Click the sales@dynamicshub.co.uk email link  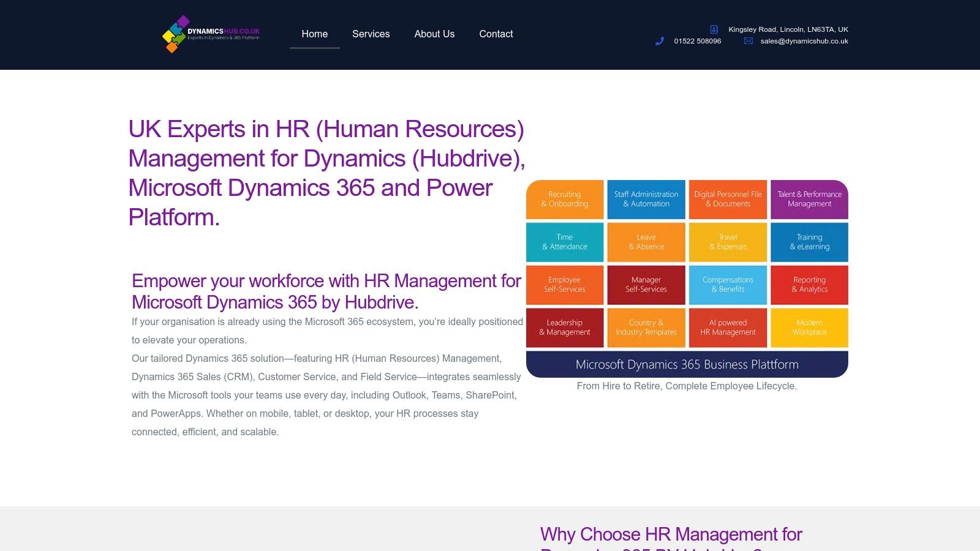[x=804, y=41]
